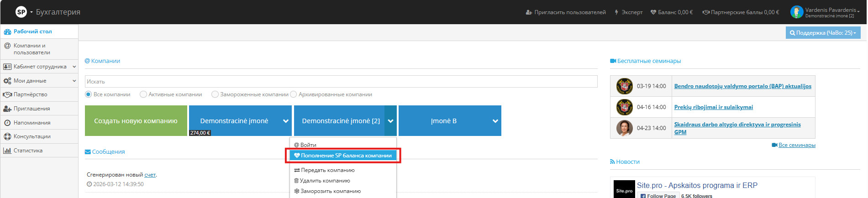
Task: Open Партнёрство handshake sidebar item
Action: [30, 94]
